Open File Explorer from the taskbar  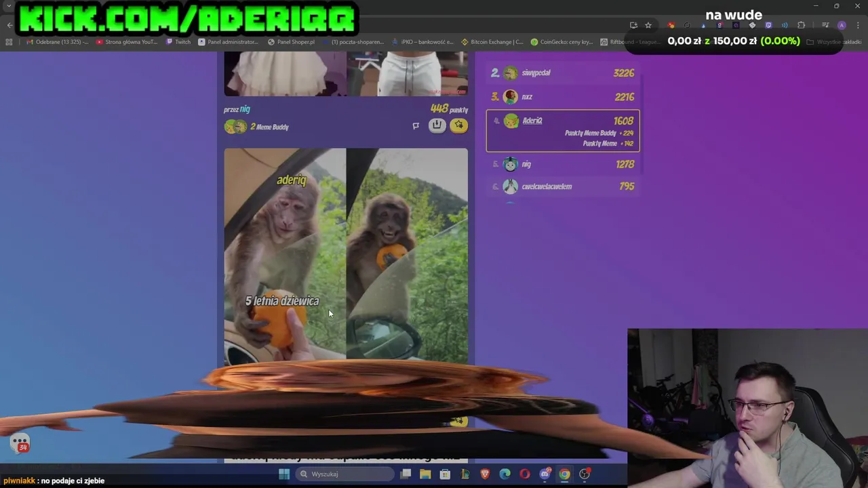tap(425, 474)
